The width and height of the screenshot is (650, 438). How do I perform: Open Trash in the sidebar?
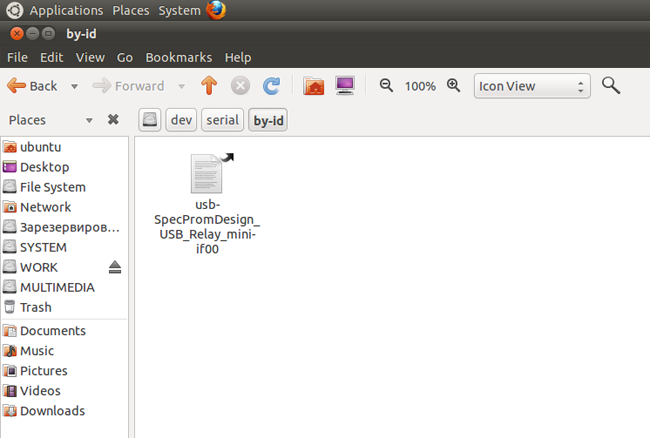(x=35, y=307)
